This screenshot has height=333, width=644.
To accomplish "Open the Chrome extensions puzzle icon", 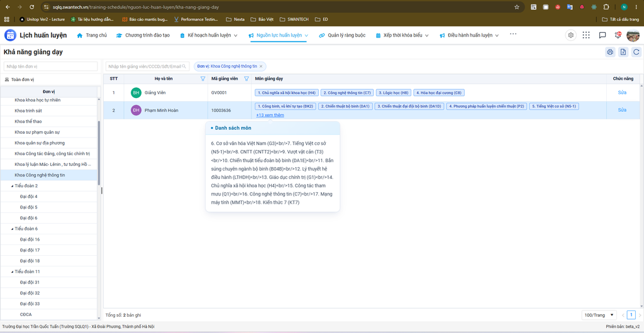I will click(x=606, y=7).
